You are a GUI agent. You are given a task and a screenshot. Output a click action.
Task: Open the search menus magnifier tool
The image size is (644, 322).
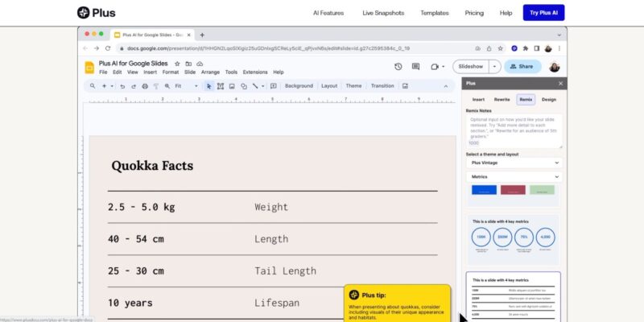(93, 86)
